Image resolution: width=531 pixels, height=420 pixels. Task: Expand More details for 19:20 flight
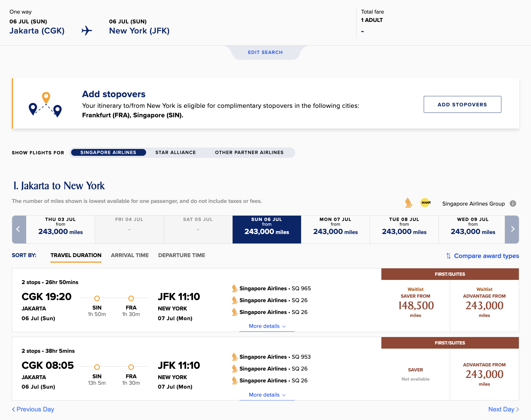[267, 326]
